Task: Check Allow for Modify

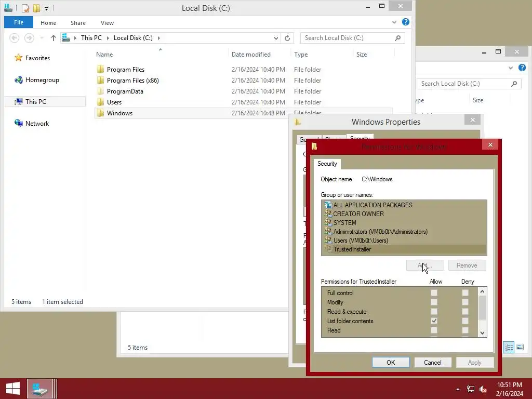Action: 434,302
